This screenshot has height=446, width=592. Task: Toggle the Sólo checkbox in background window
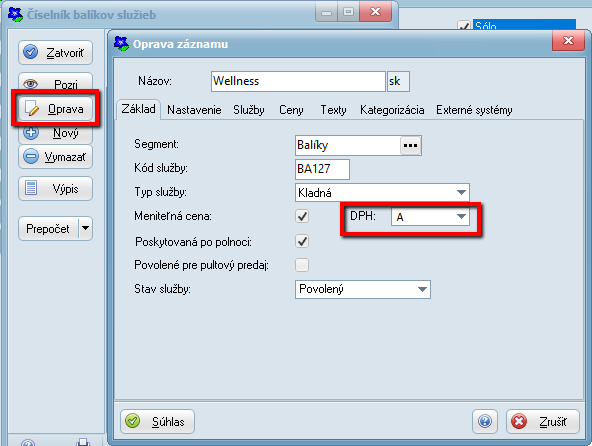point(464,26)
